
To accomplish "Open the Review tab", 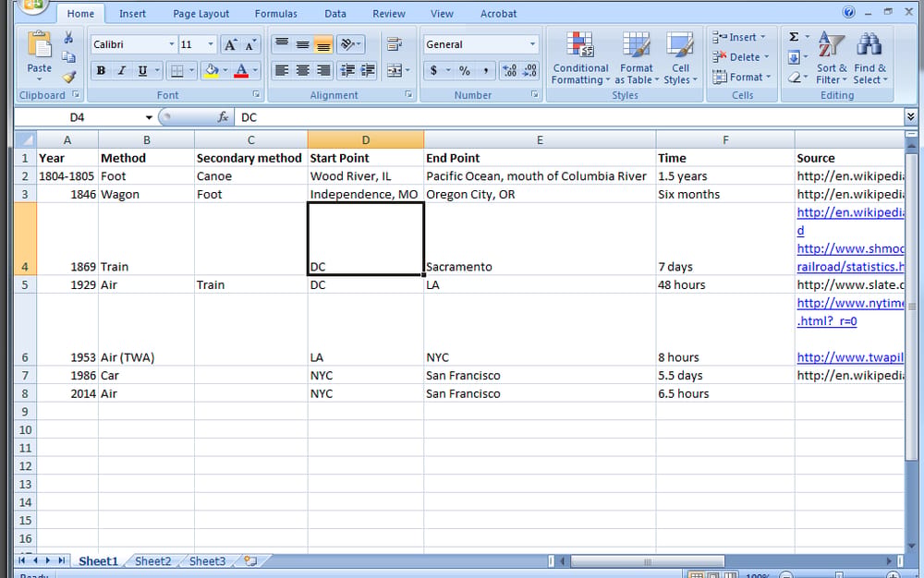I will point(388,14).
